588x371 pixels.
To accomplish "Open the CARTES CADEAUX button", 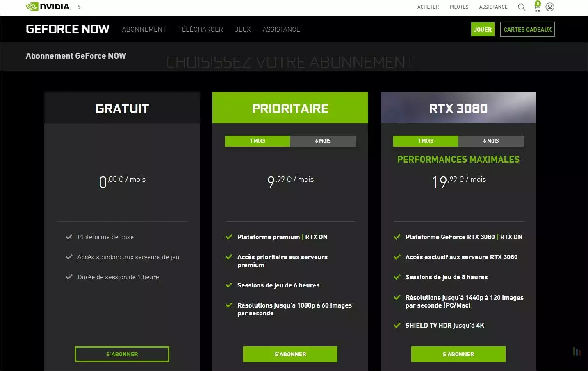I will pos(527,29).
